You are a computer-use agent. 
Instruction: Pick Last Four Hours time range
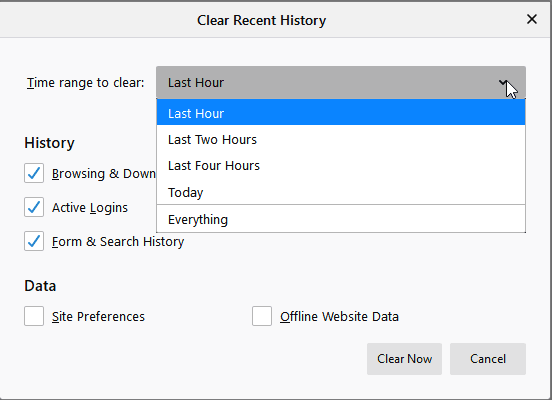[x=341, y=166]
